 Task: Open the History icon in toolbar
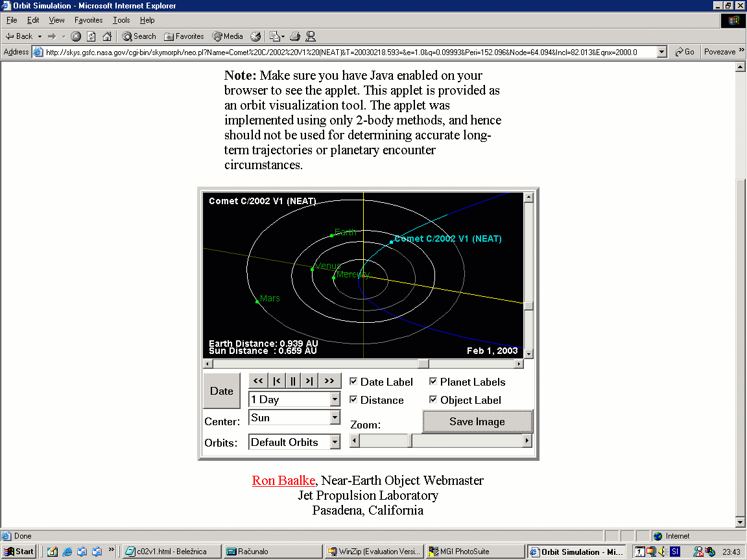point(255,36)
